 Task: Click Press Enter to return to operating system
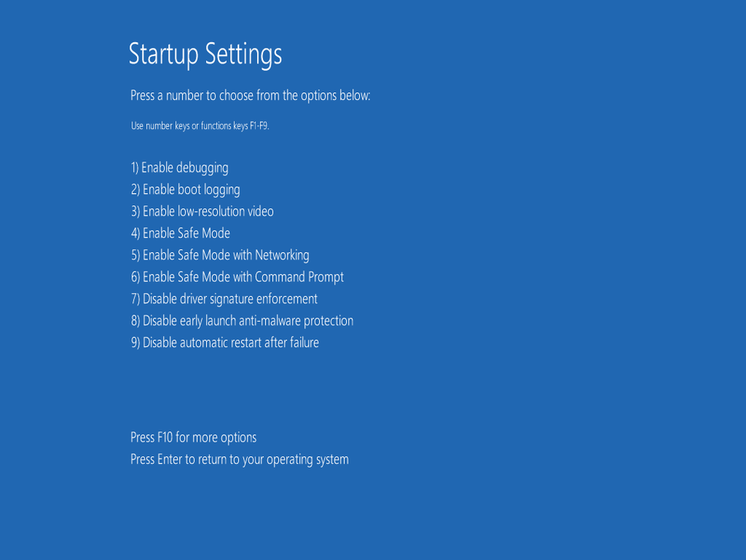(239, 459)
